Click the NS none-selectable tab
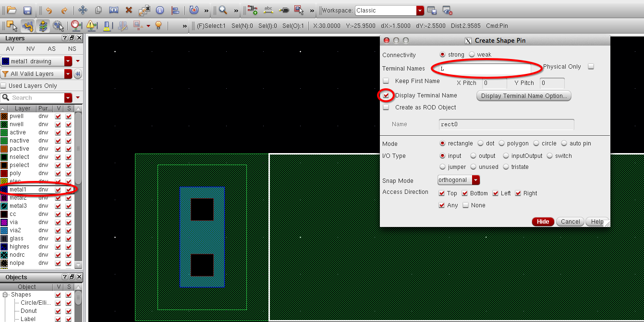 click(72, 49)
